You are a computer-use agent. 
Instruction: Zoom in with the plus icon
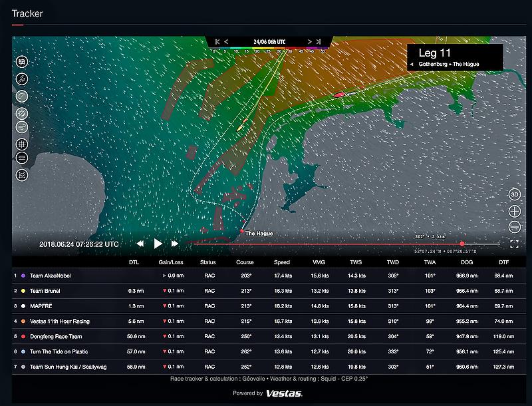515,211
